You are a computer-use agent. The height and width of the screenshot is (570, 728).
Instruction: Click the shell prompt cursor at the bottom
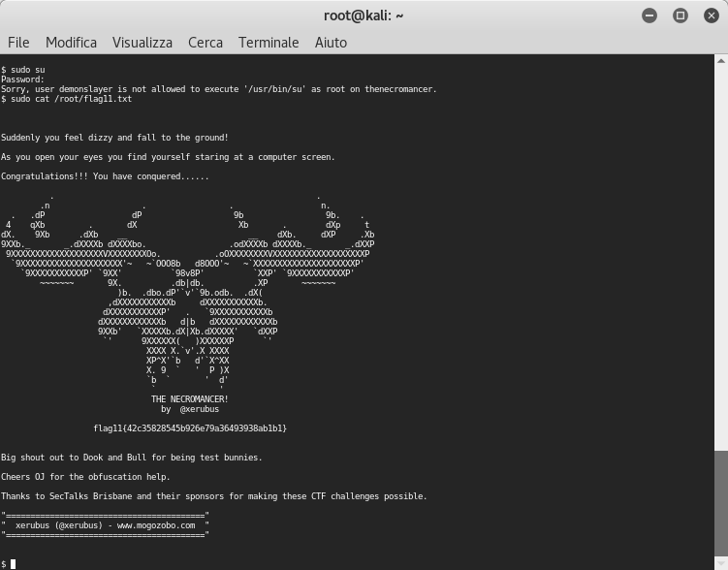(x=13, y=564)
